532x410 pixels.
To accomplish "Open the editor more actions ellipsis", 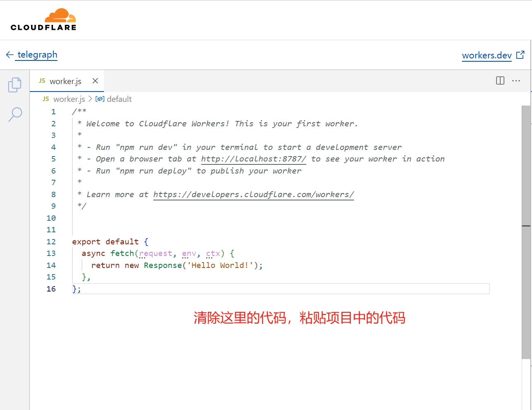I will [x=516, y=81].
